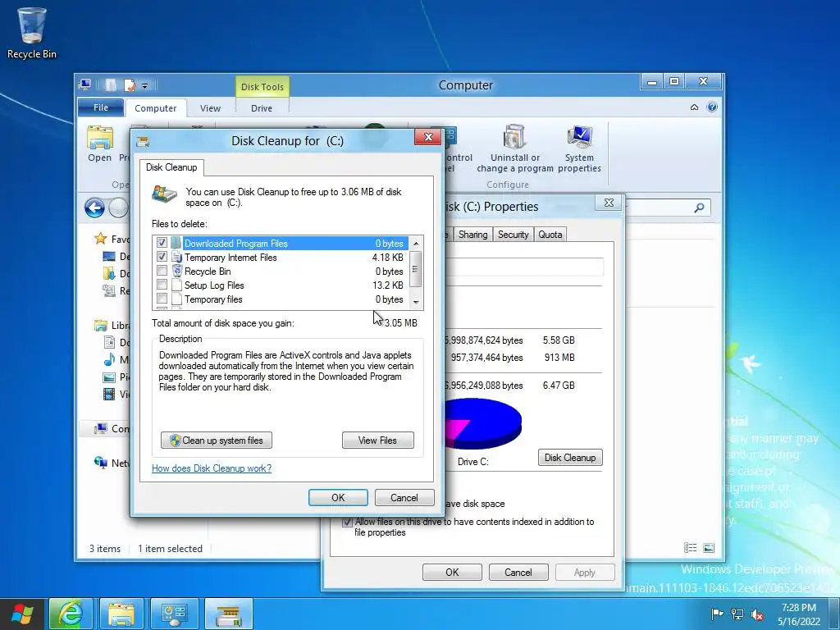Click the Open icon in the Computer ribbon
The image size is (840, 630).
coord(100,144)
